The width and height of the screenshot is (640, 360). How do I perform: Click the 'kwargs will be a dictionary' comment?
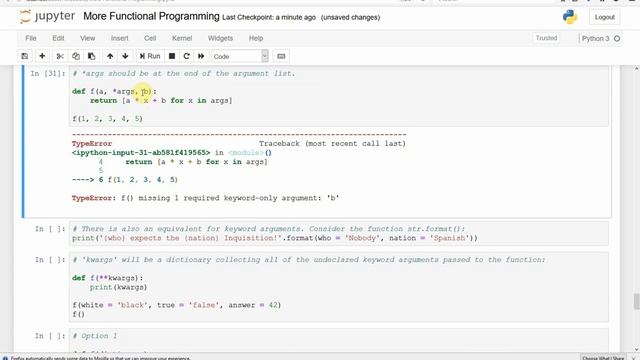point(309,260)
